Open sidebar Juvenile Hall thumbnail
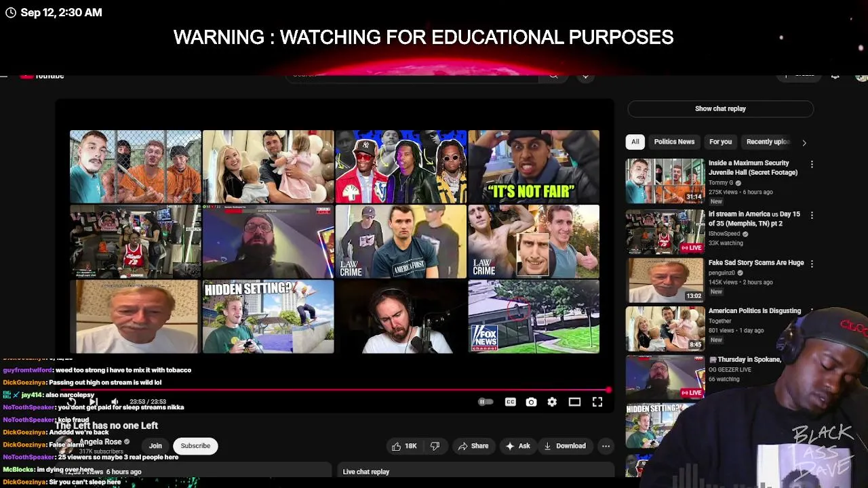The height and width of the screenshot is (488, 868). (665, 181)
